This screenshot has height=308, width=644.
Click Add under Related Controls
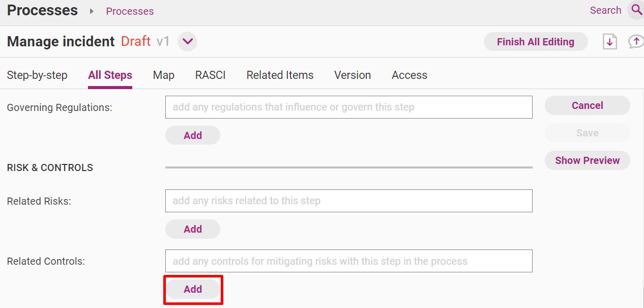[193, 289]
